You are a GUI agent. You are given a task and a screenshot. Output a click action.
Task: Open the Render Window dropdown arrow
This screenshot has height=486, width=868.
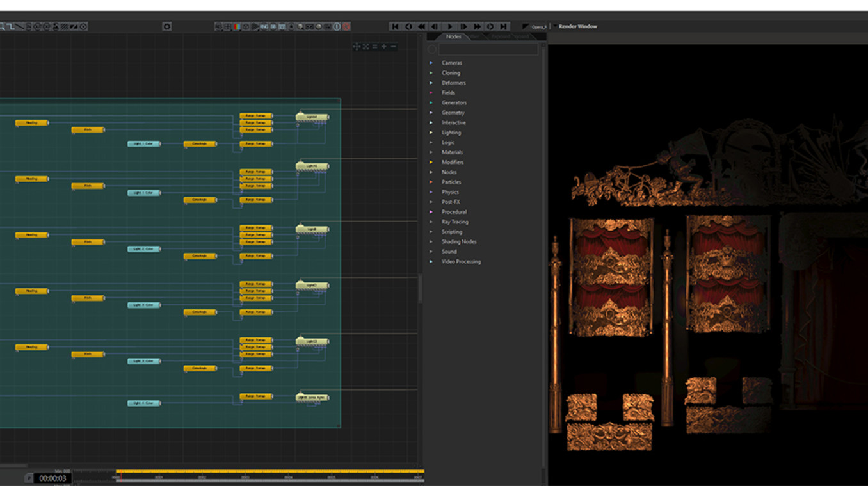(554, 27)
